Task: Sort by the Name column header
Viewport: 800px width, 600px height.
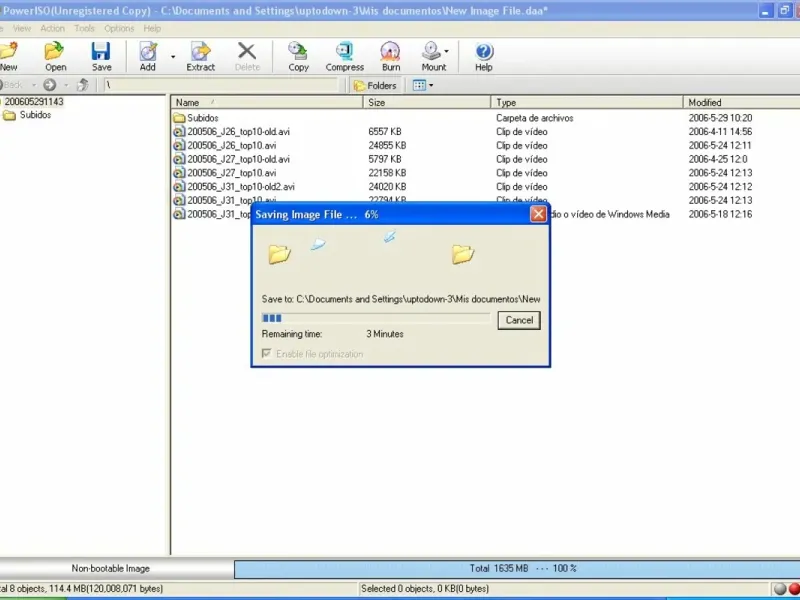Action: pyautogui.click(x=266, y=103)
